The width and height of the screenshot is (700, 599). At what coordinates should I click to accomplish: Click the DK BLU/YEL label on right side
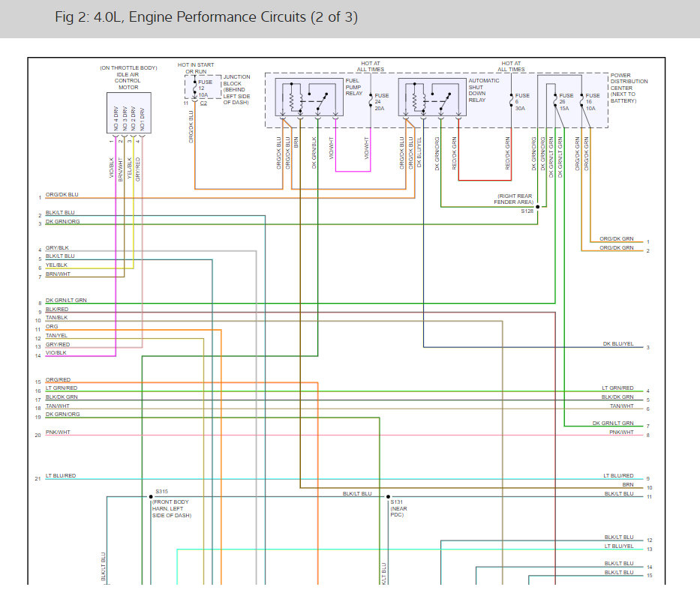click(x=618, y=344)
